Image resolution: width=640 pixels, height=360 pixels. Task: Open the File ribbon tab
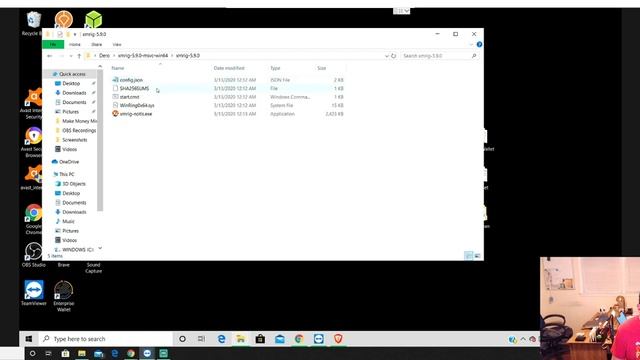tap(53, 44)
